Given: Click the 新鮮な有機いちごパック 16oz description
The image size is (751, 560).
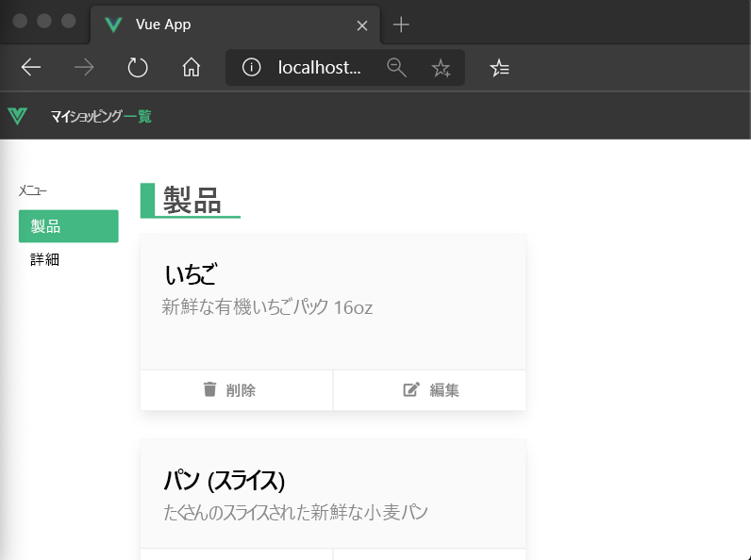Looking at the screenshot, I should (267, 306).
